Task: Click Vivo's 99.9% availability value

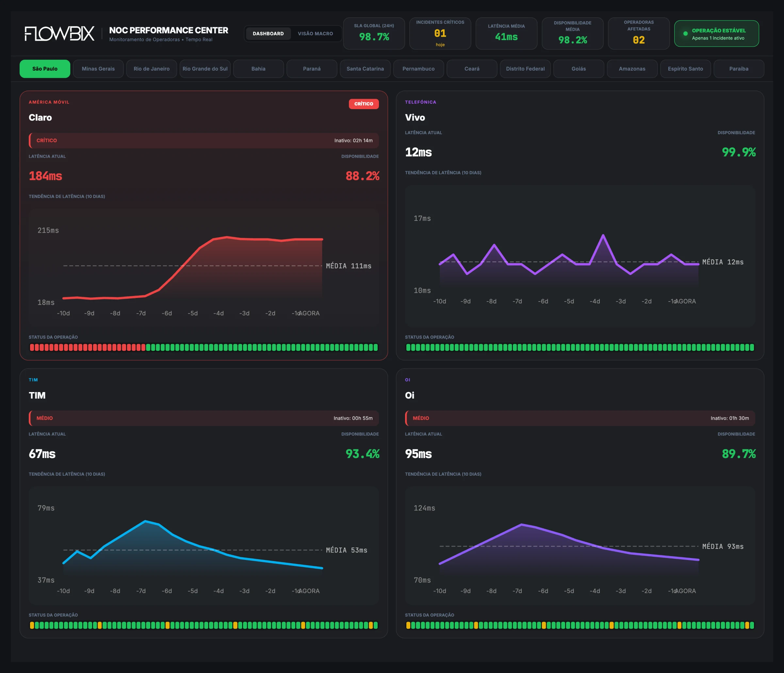Action: click(739, 152)
